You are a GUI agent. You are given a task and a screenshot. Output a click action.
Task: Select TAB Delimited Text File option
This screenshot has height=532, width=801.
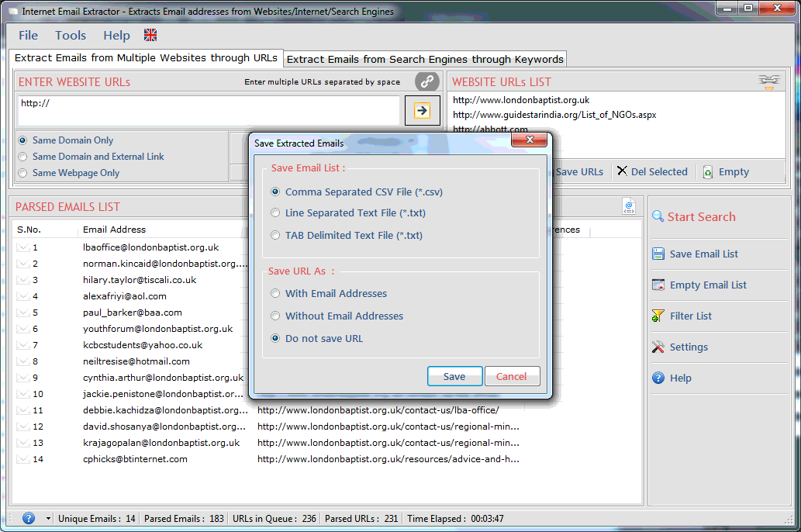[x=275, y=236]
